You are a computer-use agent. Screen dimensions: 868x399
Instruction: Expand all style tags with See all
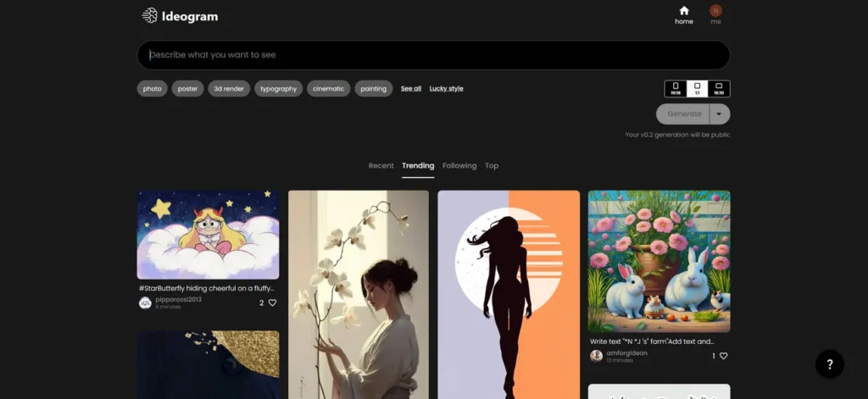[411, 88]
